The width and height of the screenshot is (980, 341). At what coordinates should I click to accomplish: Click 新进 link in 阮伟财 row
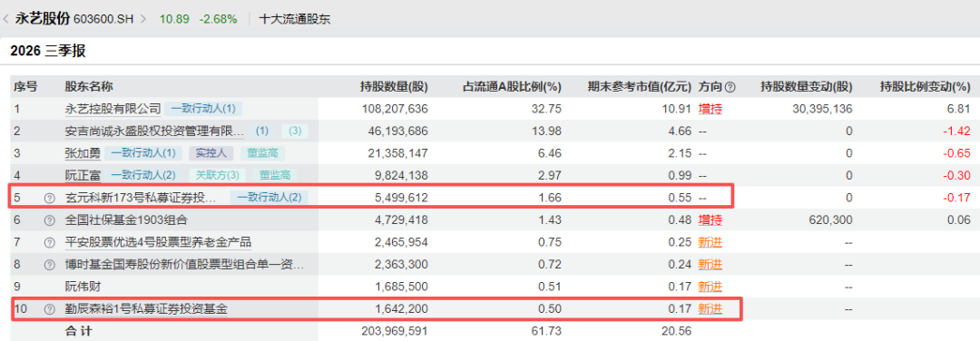click(x=710, y=287)
